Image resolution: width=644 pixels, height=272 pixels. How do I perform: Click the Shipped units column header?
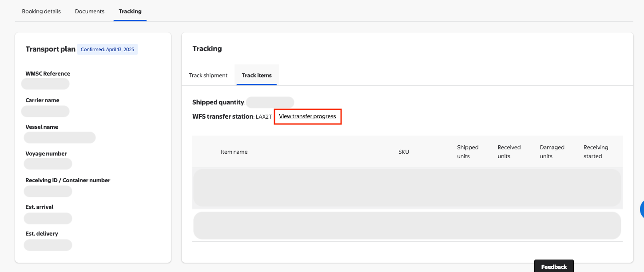pos(468,152)
